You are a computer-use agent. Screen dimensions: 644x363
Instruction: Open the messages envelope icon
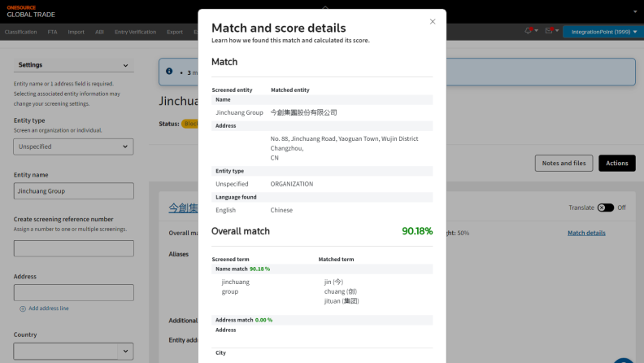click(550, 31)
